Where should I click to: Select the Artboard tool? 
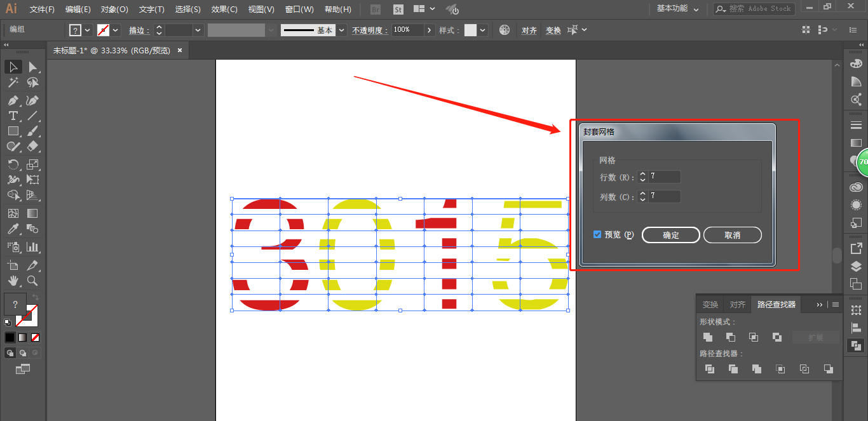pos(13,265)
